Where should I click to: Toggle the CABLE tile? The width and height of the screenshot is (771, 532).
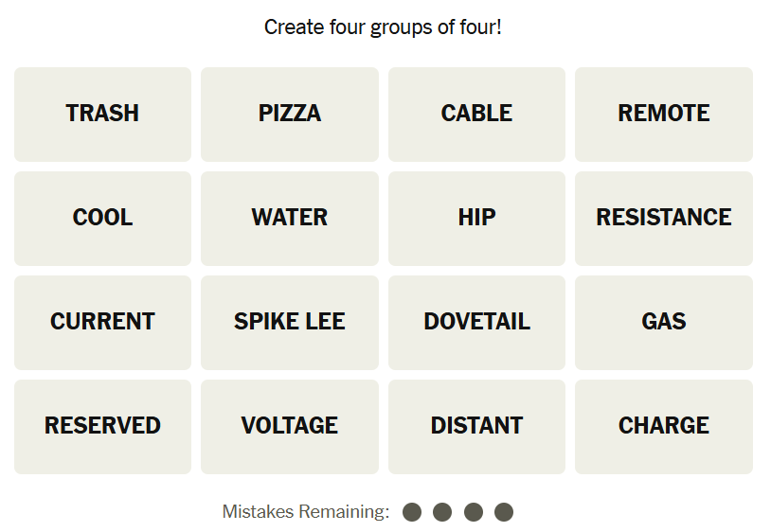pyautogui.click(x=476, y=114)
